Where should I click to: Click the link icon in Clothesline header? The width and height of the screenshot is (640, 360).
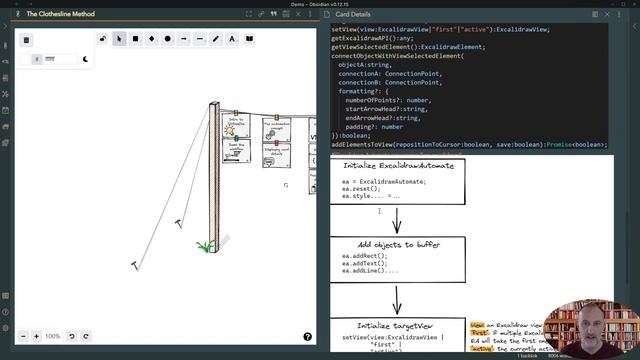click(261, 14)
